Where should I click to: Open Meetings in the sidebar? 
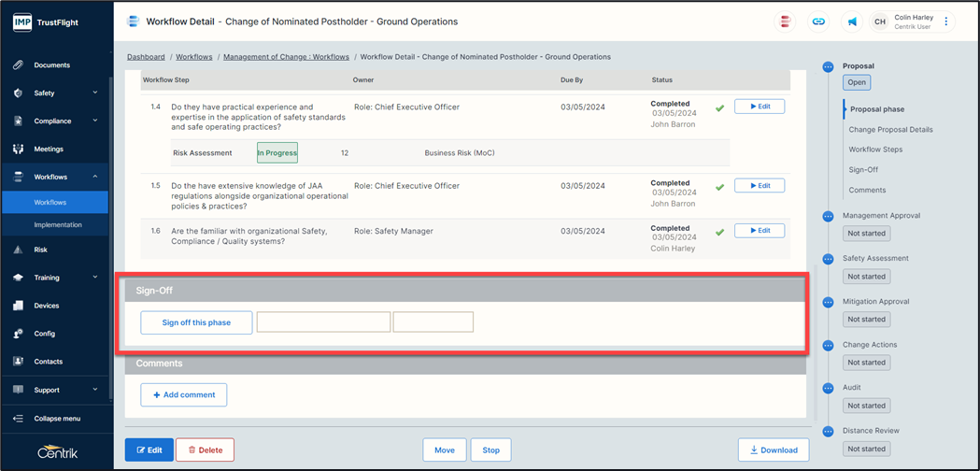tap(49, 149)
